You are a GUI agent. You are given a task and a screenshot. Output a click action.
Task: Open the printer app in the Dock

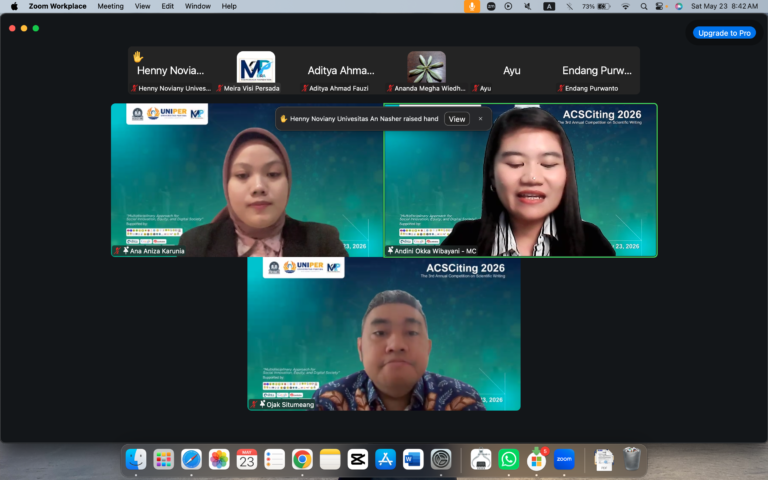481,459
